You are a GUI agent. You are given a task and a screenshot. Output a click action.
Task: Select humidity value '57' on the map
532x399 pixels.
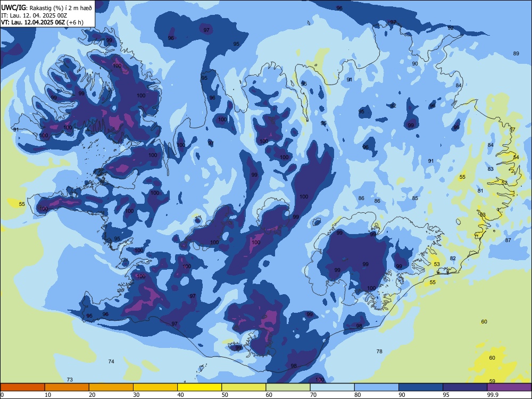pos(512,130)
